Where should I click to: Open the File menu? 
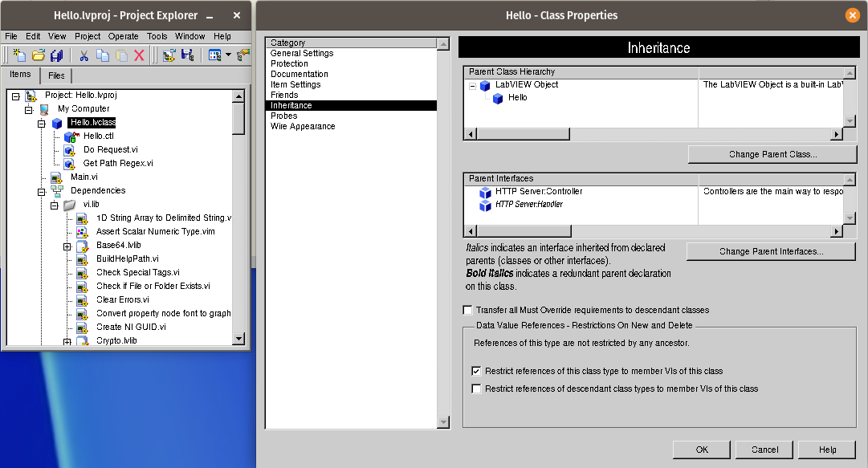tap(11, 36)
